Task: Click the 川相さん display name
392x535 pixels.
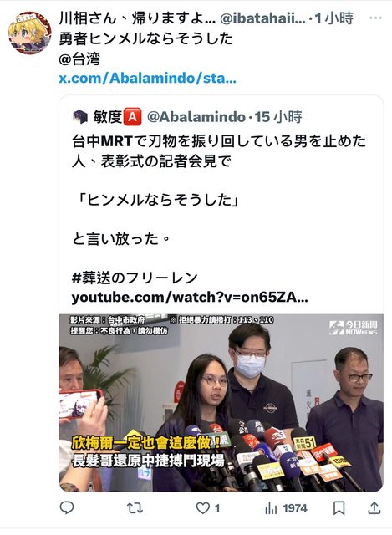Action: pyautogui.click(x=137, y=18)
